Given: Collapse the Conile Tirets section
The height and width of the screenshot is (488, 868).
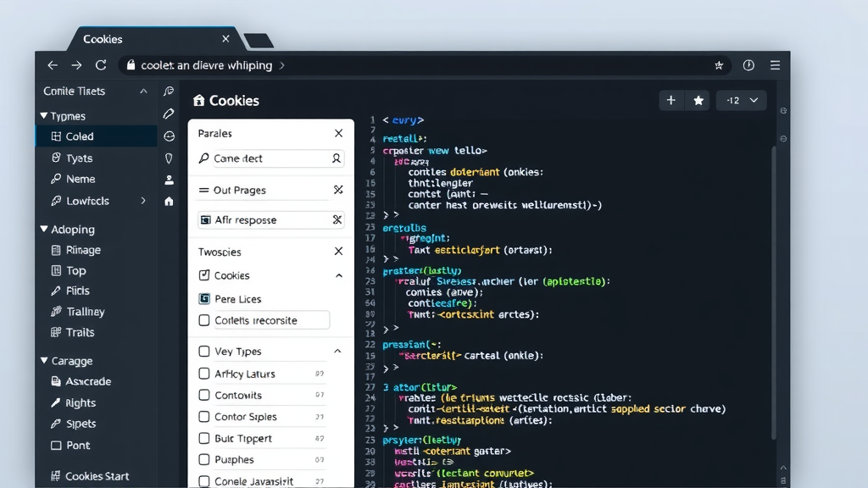Looking at the screenshot, I should tap(143, 91).
